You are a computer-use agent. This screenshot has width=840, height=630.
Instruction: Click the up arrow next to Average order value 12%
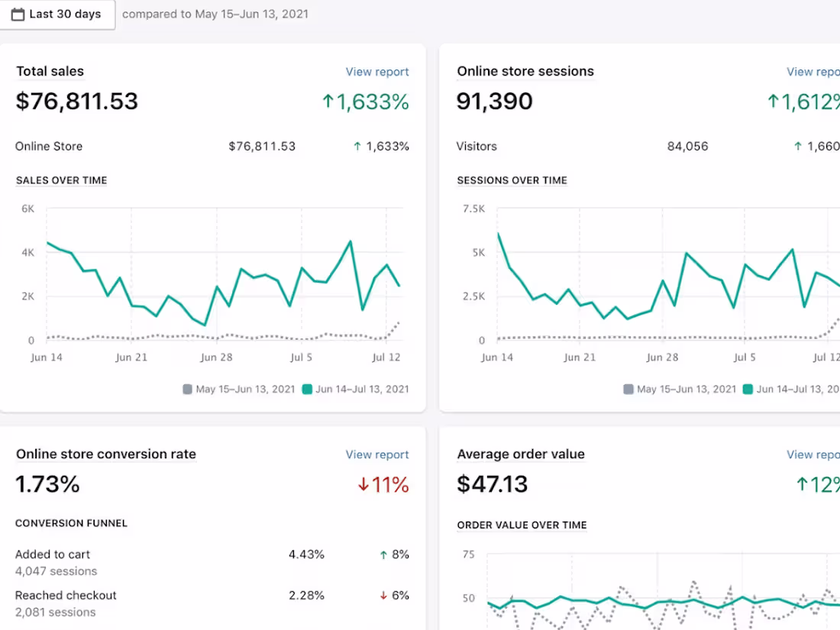pyautogui.click(x=803, y=484)
